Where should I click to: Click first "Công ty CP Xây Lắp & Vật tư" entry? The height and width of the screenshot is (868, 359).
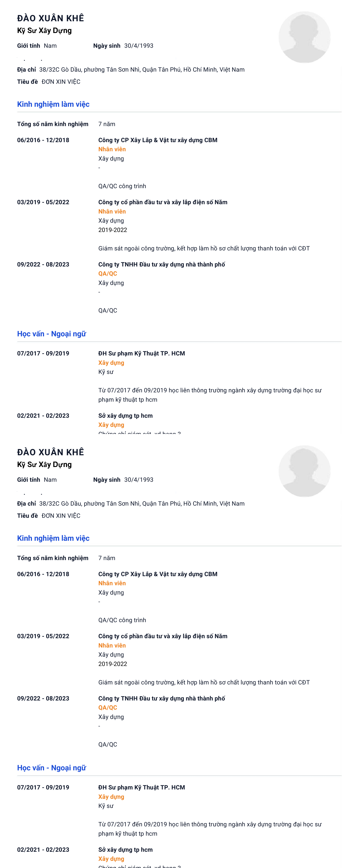pos(158,140)
